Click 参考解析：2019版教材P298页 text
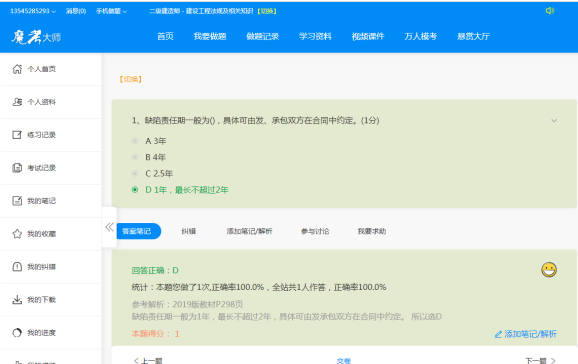Image resolution: width=578 pixels, height=364 pixels. point(187,304)
